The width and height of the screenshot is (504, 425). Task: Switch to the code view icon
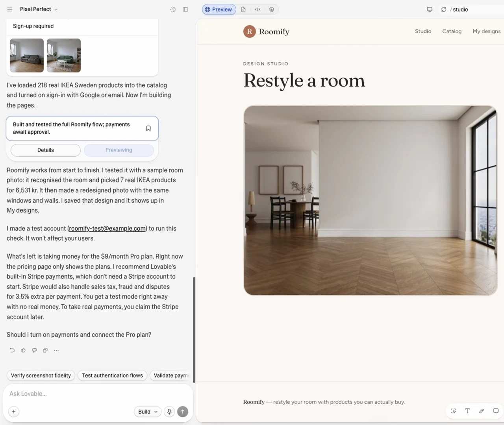point(258,9)
